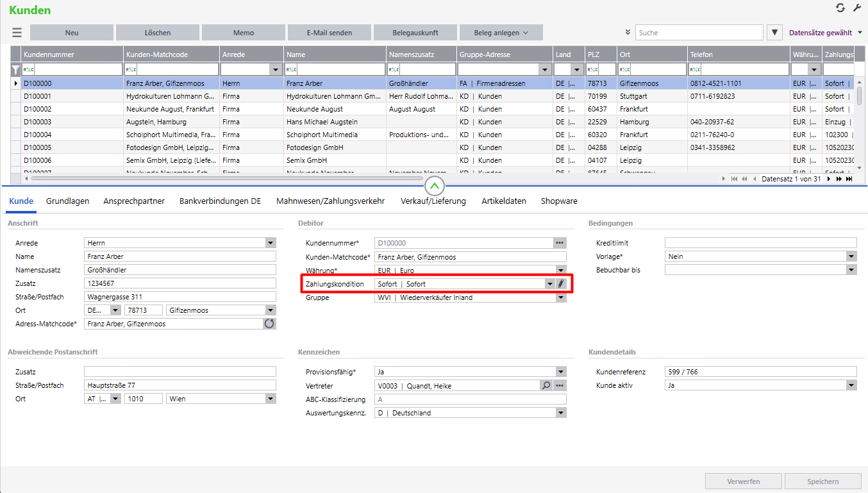
Task: Click the Neu button
Action: click(x=72, y=33)
